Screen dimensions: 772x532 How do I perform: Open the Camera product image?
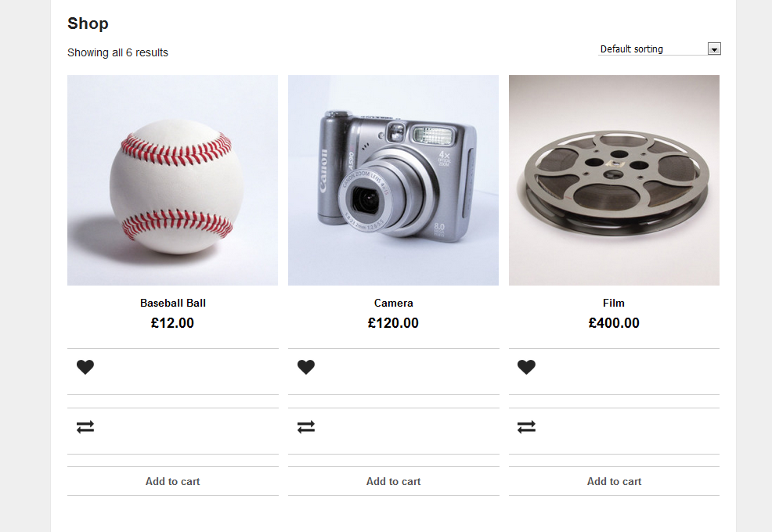pyautogui.click(x=394, y=181)
